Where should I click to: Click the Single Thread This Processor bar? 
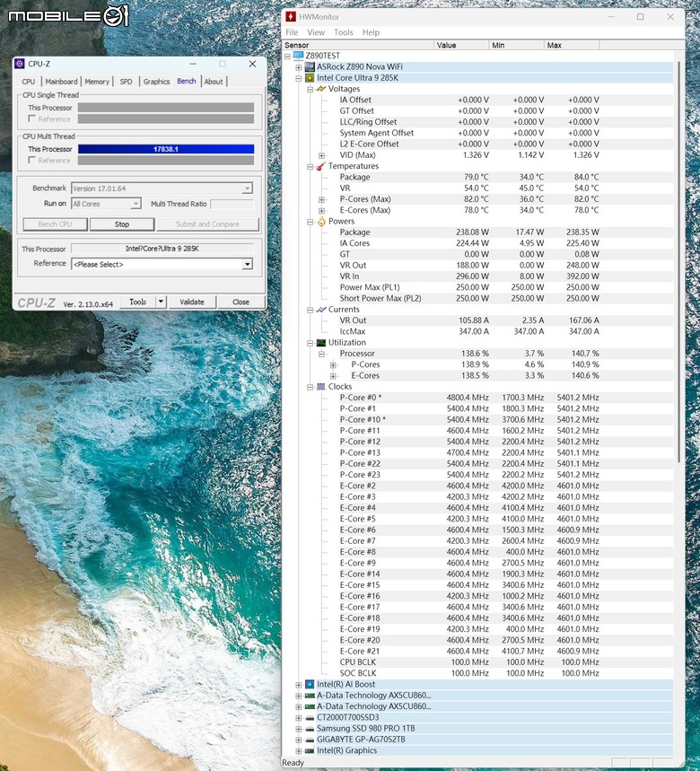click(x=166, y=108)
